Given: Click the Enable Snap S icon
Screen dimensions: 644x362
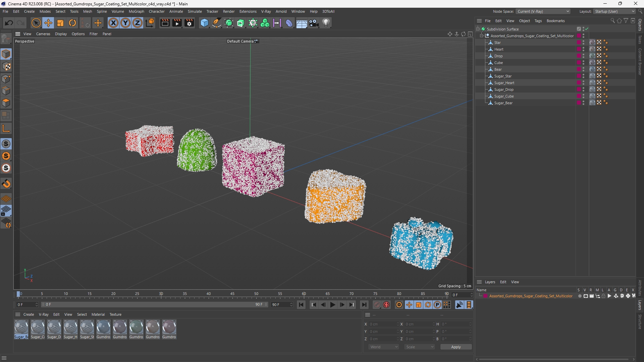Looking at the screenshot, I should 6,144.
